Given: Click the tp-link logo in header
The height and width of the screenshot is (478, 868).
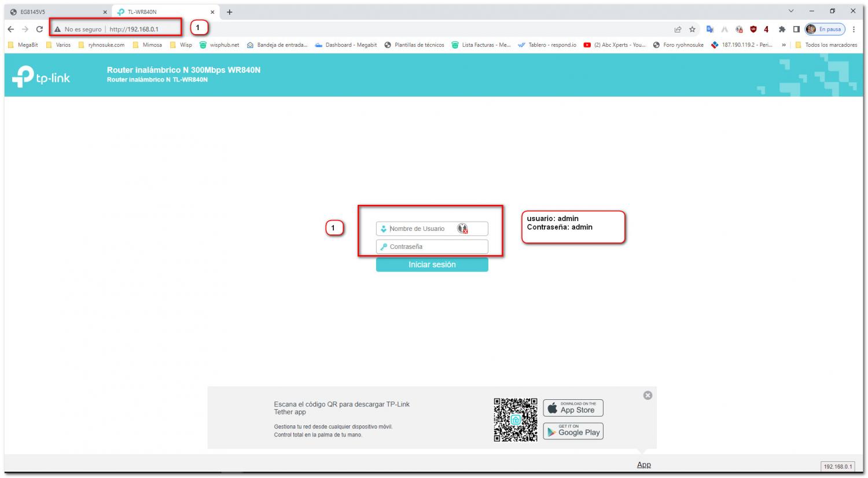Looking at the screenshot, I should 41,78.
